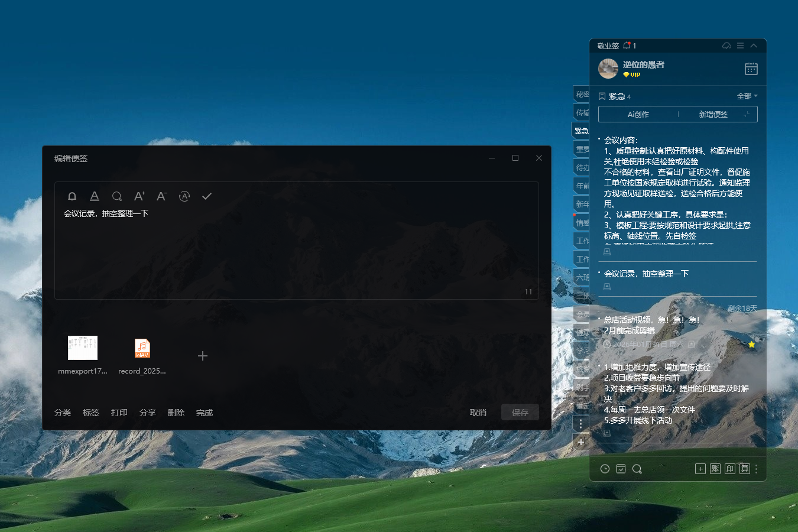This screenshot has height=532, width=798.
Task: Expand the 全部 filter dropdown
Action: 747,96
